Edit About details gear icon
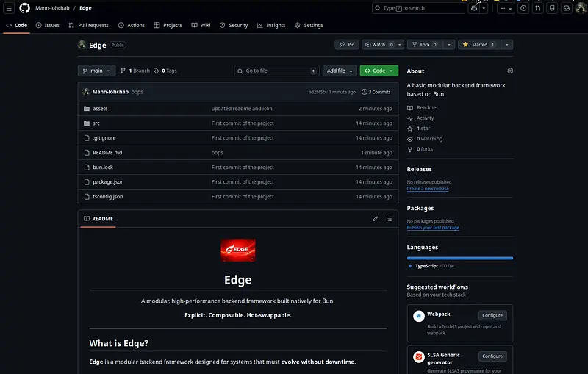 [x=510, y=71]
